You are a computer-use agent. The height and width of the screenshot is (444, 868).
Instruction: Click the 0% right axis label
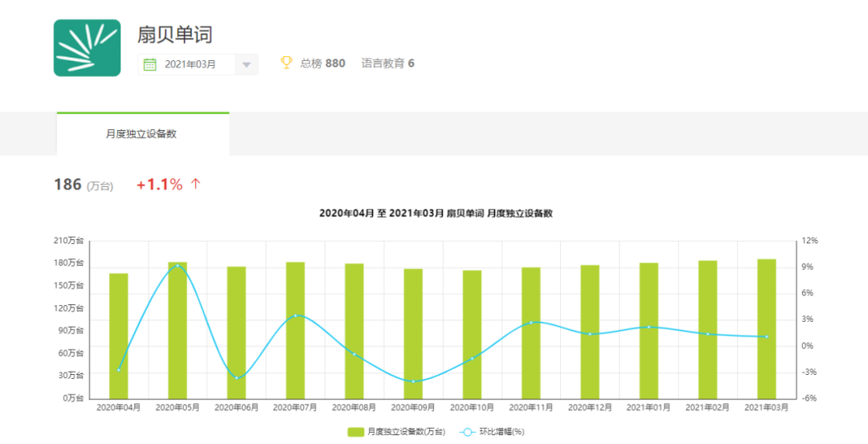(x=808, y=346)
